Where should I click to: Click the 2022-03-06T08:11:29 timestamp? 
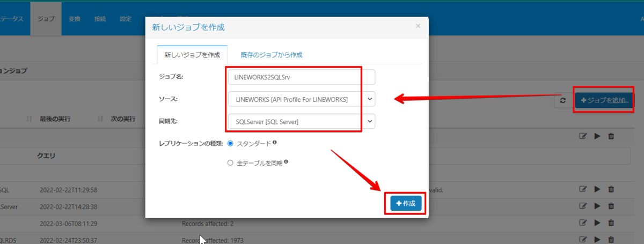pyautogui.click(x=68, y=223)
